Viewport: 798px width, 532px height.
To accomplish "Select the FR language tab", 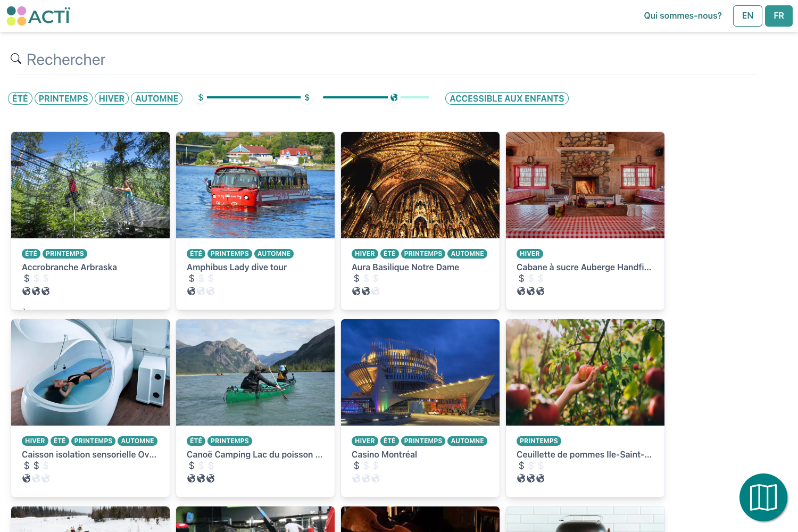I will (778, 15).
